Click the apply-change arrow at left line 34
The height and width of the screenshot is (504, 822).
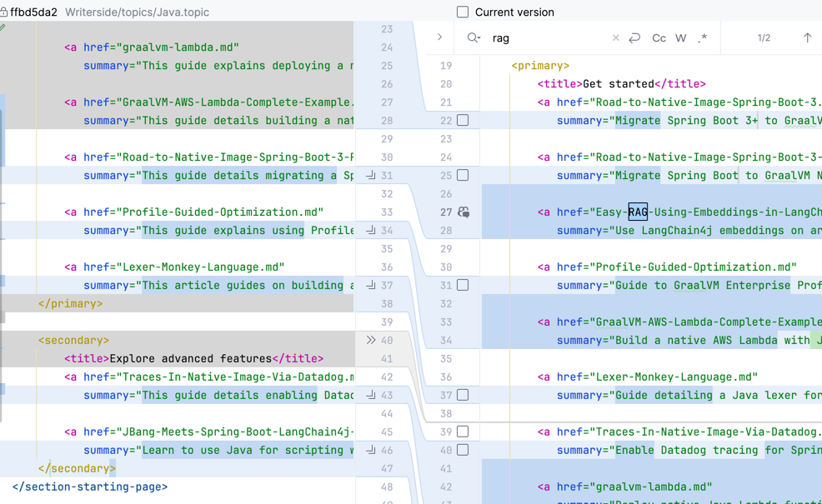(371, 230)
